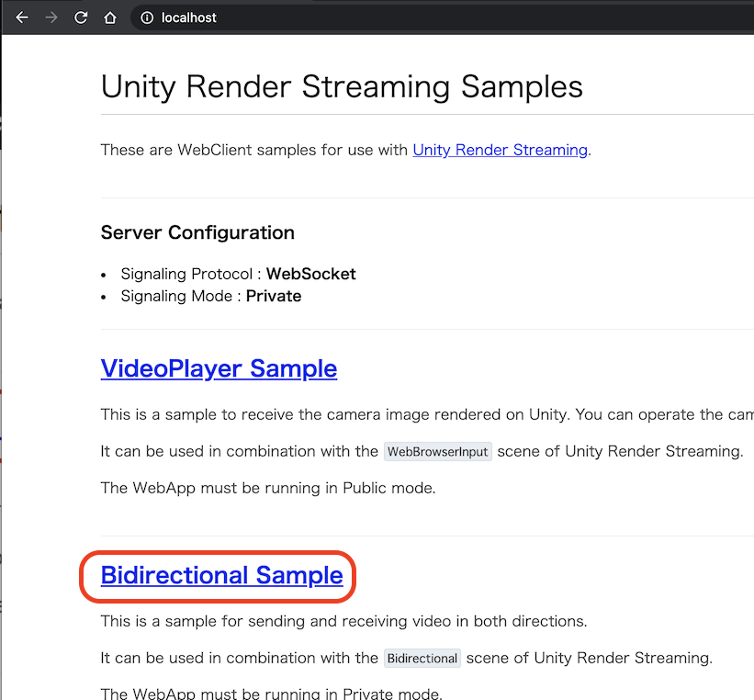Click the Server Configuration heading
Image resolution: width=754 pixels, height=700 pixels.
click(x=197, y=232)
